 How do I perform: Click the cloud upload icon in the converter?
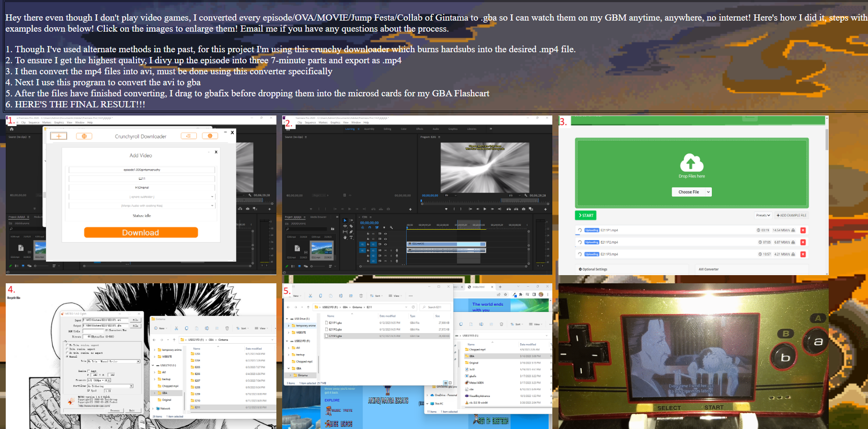pyautogui.click(x=692, y=163)
